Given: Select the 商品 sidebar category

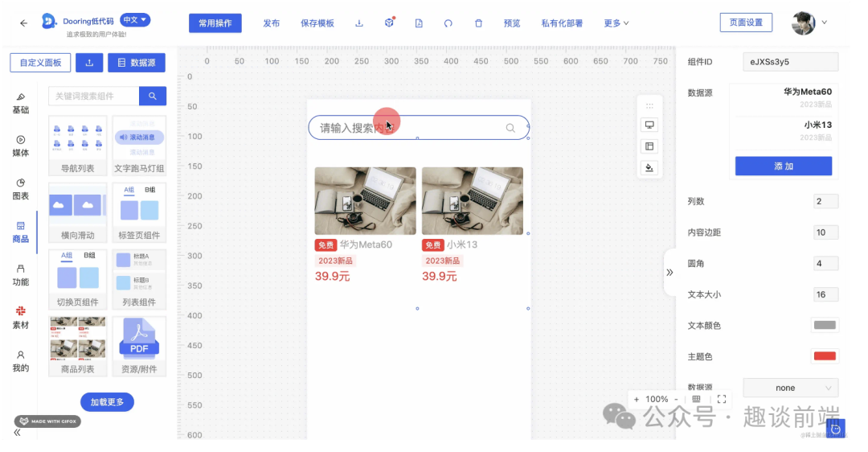Looking at the screenshot, I should [20, 232].
